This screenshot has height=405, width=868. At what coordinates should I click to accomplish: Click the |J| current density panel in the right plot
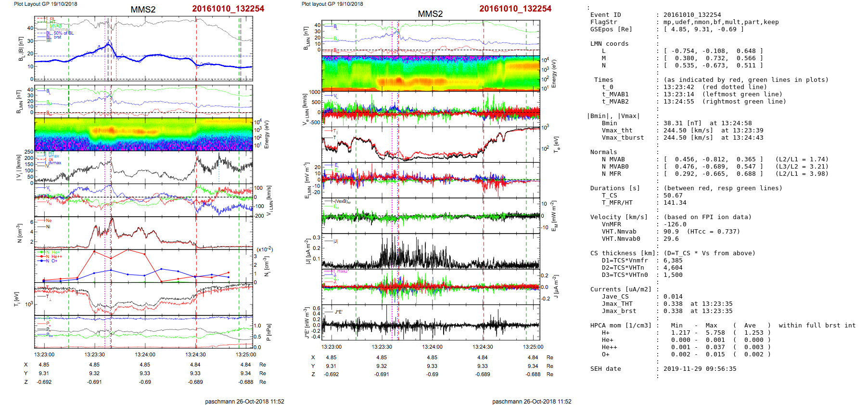click(431, 251)
